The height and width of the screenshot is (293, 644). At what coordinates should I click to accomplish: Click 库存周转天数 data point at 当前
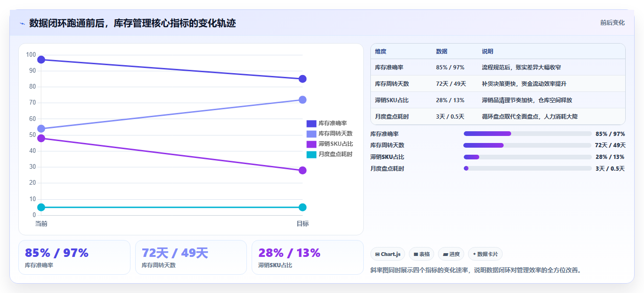pos(41,128)
